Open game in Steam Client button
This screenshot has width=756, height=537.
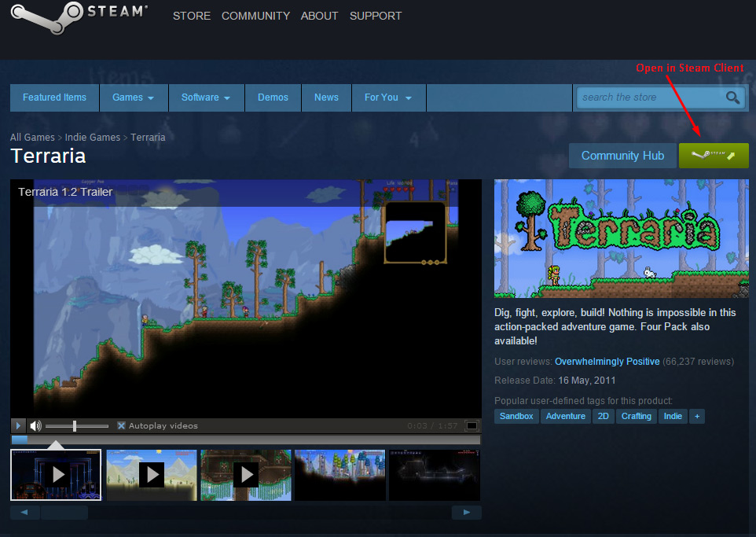click(x=713, y=156)
